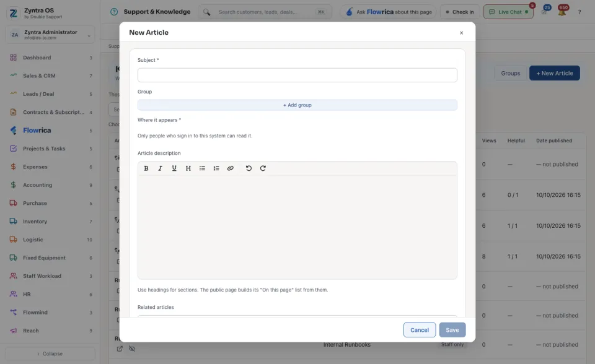Open Contracts & Subscriptions module
This screenshot has width=595, height=364.
coord(50,112)
